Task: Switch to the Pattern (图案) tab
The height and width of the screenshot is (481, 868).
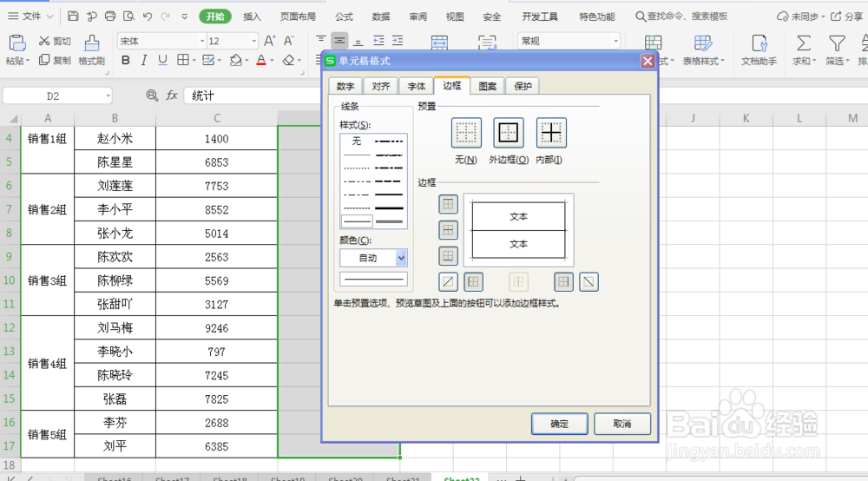Action: (487, 86)
